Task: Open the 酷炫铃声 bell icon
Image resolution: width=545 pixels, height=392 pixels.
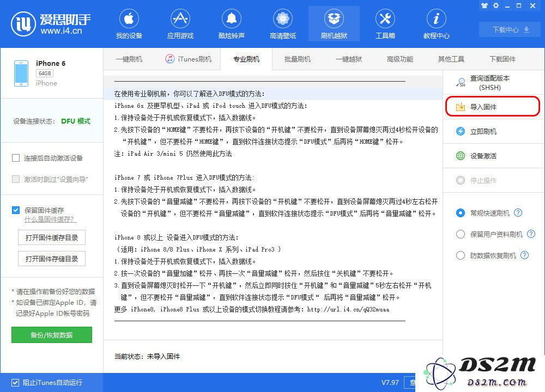Action: coord(232,19)
